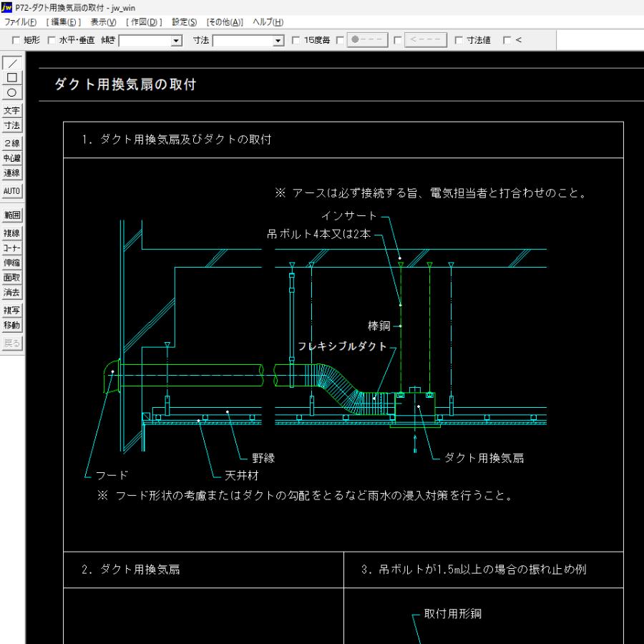Image resolution: width=644 pixels, height=644 pixels.
Task: Click the heading 1. ダクト用換気扇及びダクトの取付
Action: click(176, 140)
